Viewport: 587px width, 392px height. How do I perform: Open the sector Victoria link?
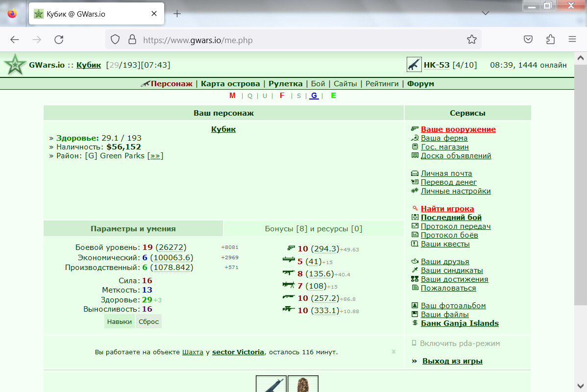(x=238, y=352)
